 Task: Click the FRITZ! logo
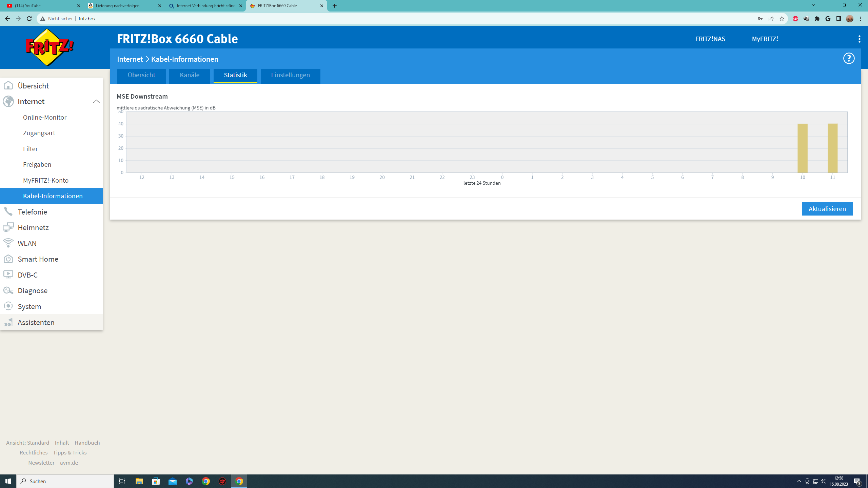(x=50, y=47)
